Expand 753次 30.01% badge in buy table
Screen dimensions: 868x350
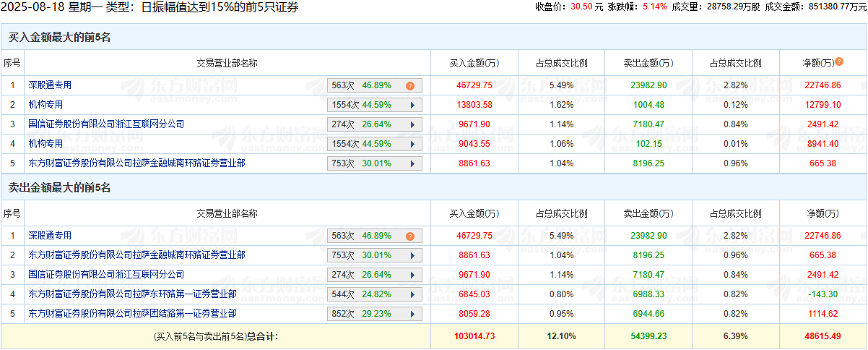(412, 163)
